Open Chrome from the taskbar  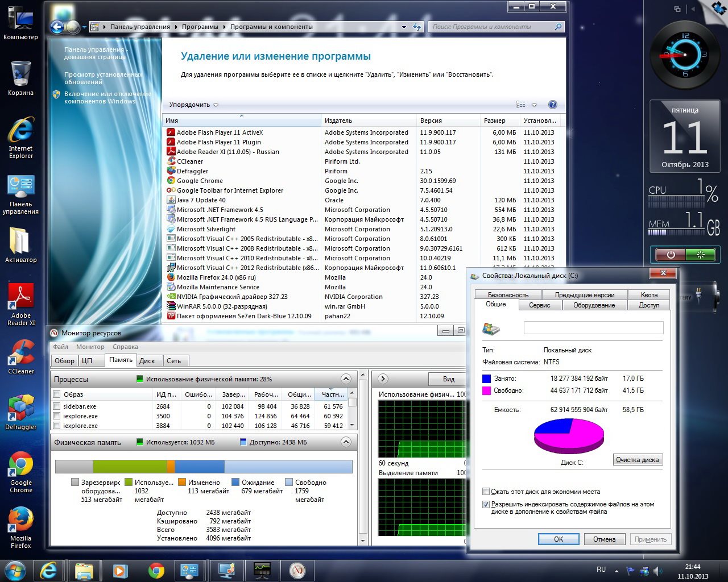click(x=156, y=570)
